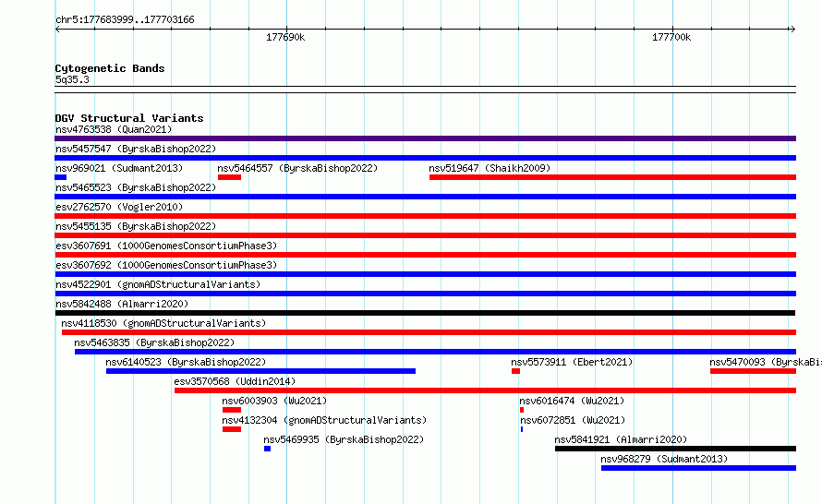Open the nsv5457547 (ByrskaBishop2022) label
822x504 pixels.
[136, 149]
